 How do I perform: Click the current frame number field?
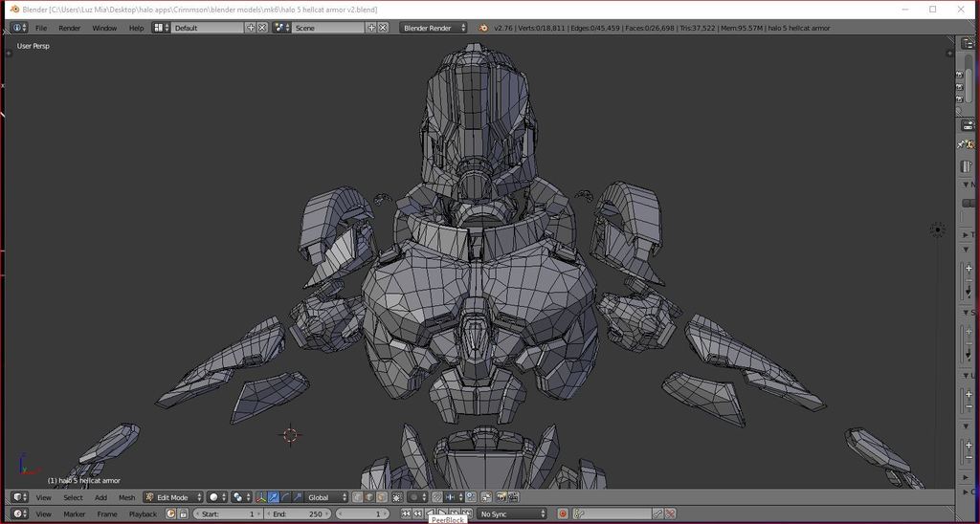(x=363, y=514)
